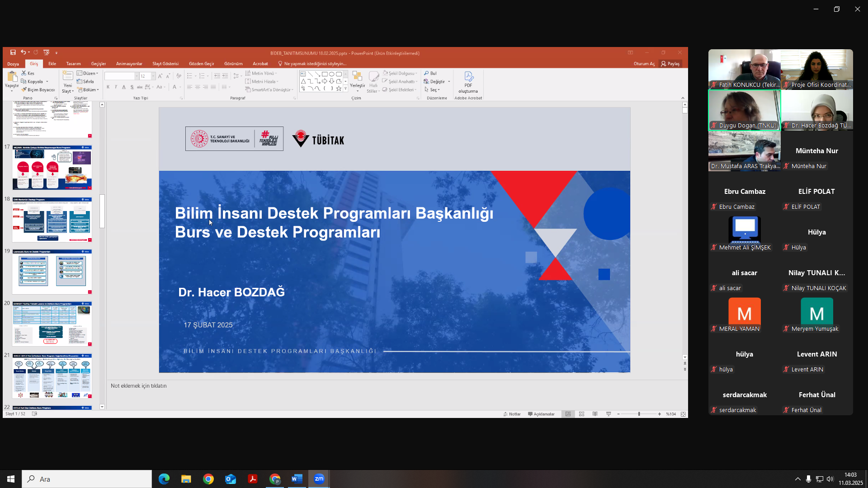Toggle Açıklamalar comments pane
This screenshot has width=868, height=488.
[541, 414]
